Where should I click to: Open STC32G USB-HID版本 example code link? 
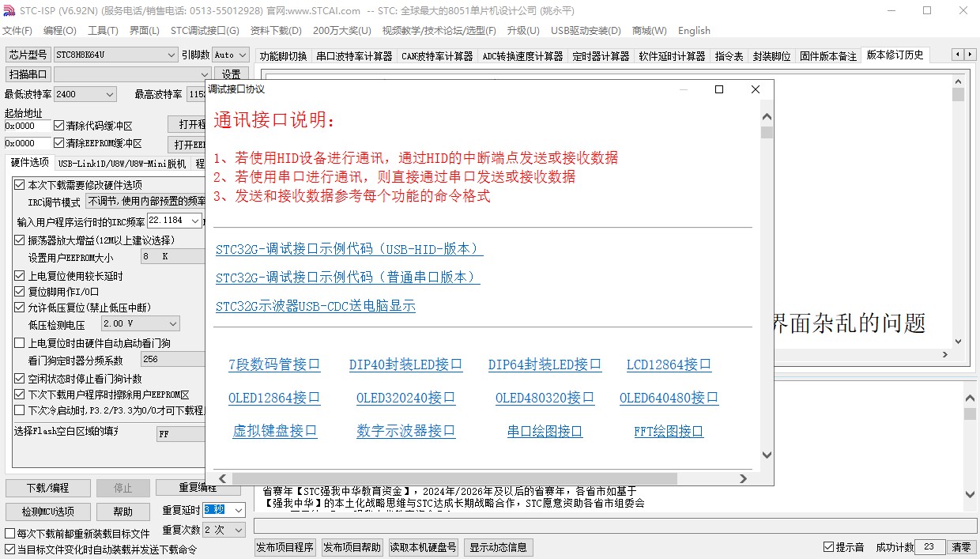tap(349, 249)
